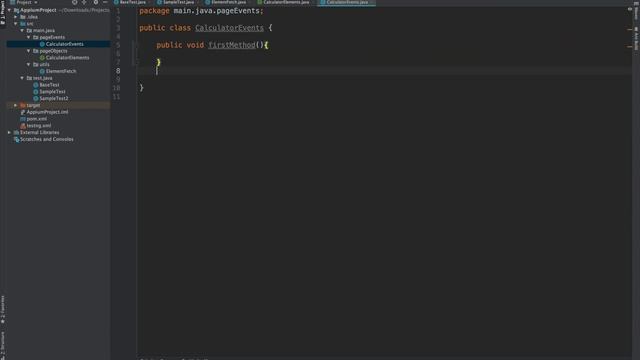Open the Ant Build right side tab
640x360 pixels.
(x=636, y=39)
